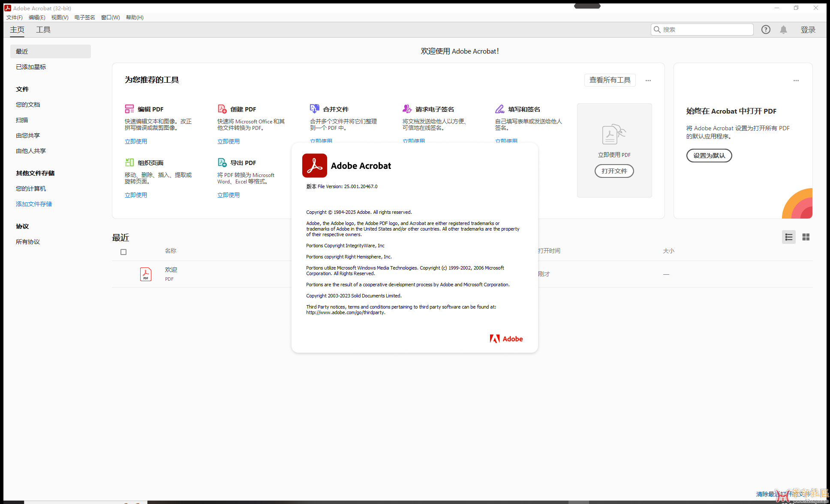Click the 欢迎 PDF file icon
The image size is (830, 504).
pyautogui.click(x=146, y=274)
